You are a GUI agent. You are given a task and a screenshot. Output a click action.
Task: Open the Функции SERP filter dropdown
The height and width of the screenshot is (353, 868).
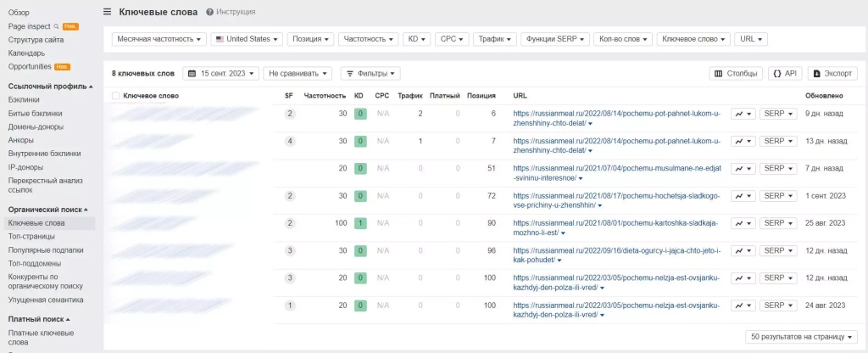554,39
